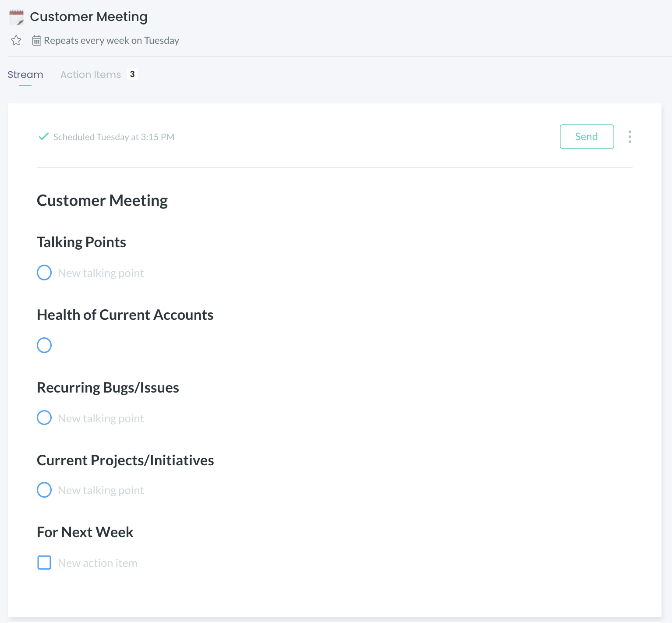The image size is (672, 623).
Task: Click the star favorite icon
Action: [16, 41]
